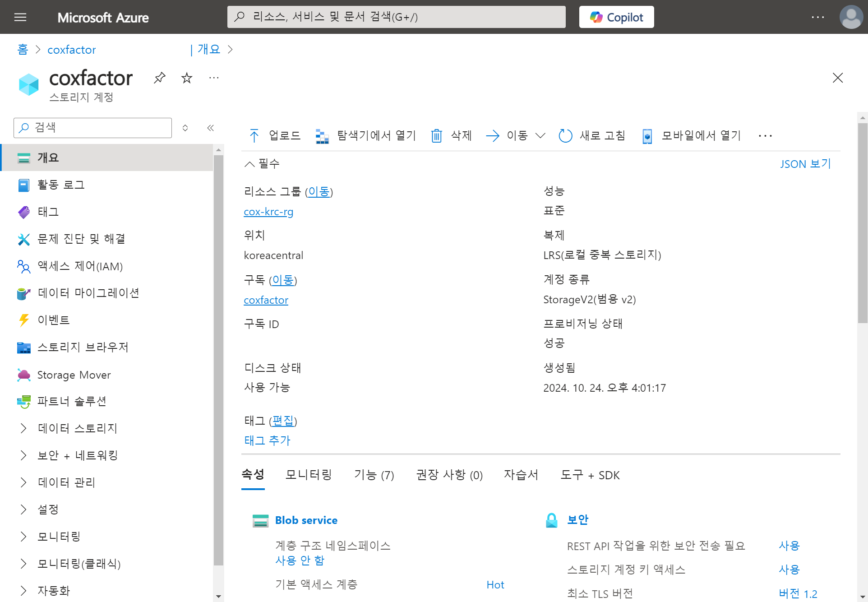Switch to the 모니터링 tab
This screenshot has width=868, height=602.
309,475
